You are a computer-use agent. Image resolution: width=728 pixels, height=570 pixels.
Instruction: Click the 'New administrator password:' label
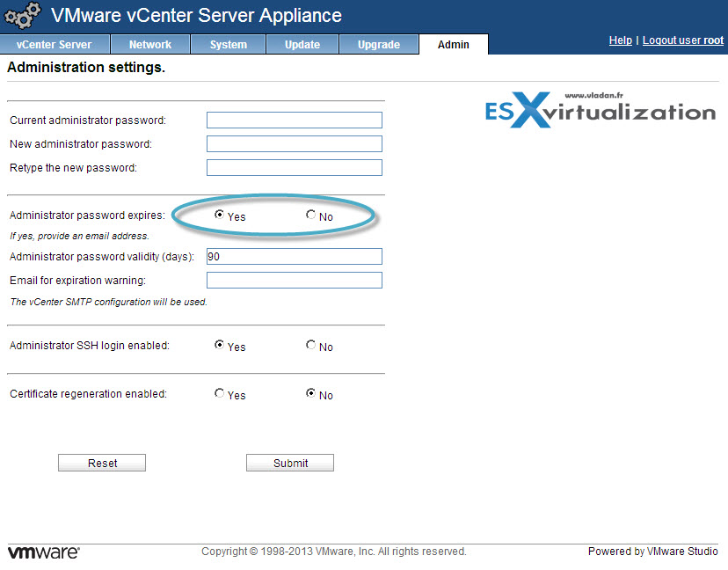coord(81,144)
